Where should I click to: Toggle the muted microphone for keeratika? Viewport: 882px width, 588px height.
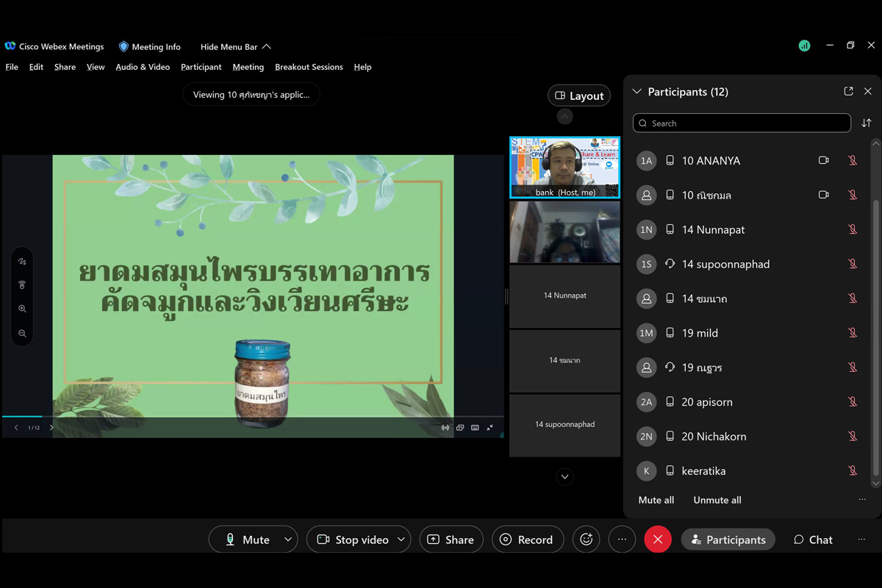[x=853, y=470]
